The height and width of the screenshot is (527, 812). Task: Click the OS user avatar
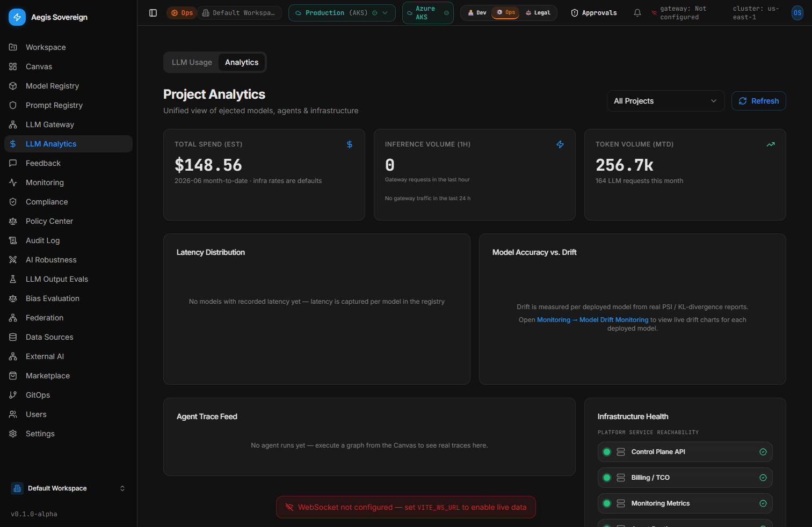(x=798, y=13)
